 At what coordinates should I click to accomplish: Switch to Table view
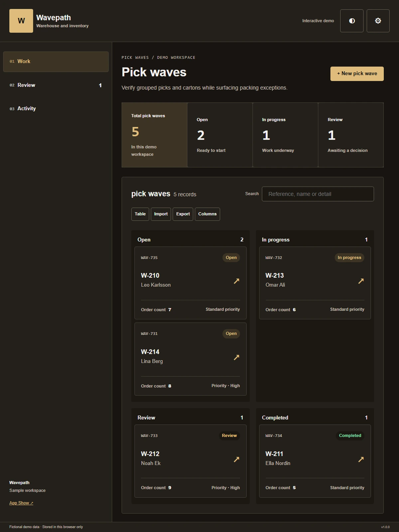[x=140, y=214]
